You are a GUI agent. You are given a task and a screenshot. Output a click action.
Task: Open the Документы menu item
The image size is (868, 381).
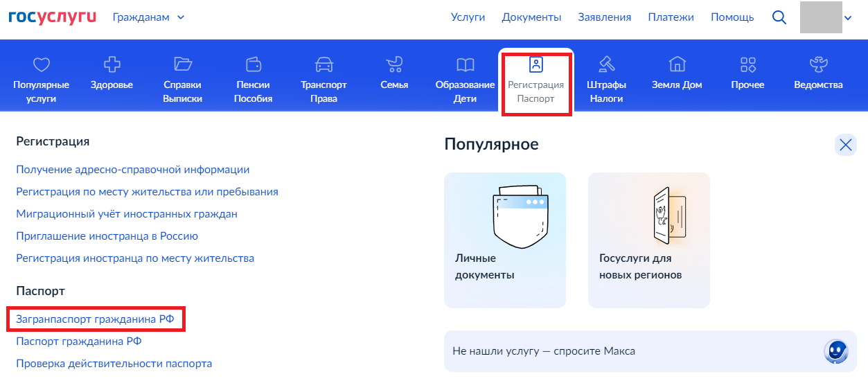click(x=531, y=17)
